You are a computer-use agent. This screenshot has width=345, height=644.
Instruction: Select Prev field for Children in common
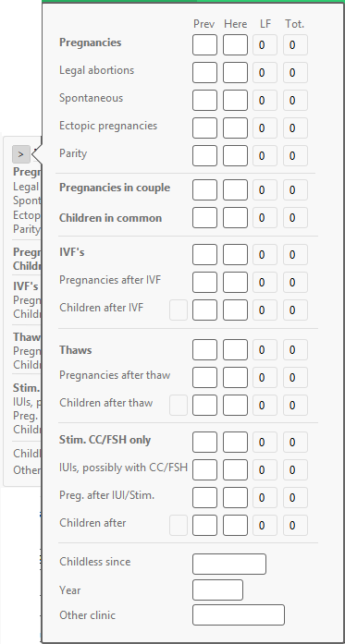pyautogui.click(x=204, y=218)
